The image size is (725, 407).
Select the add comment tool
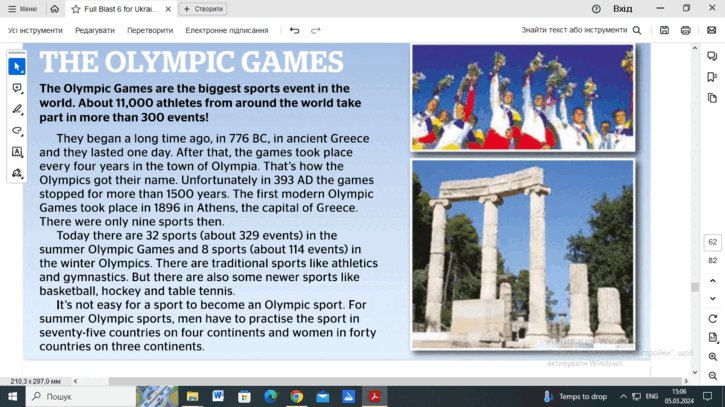[x=17, y=88]
